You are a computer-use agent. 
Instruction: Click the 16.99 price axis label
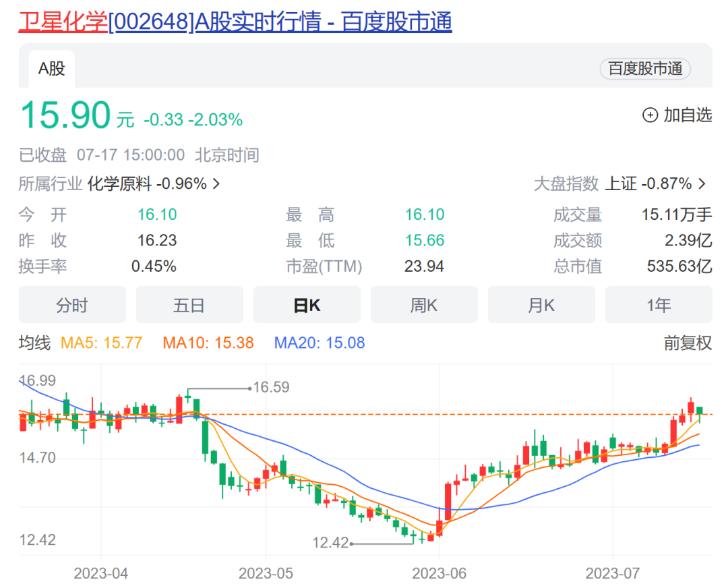(37, 380)
